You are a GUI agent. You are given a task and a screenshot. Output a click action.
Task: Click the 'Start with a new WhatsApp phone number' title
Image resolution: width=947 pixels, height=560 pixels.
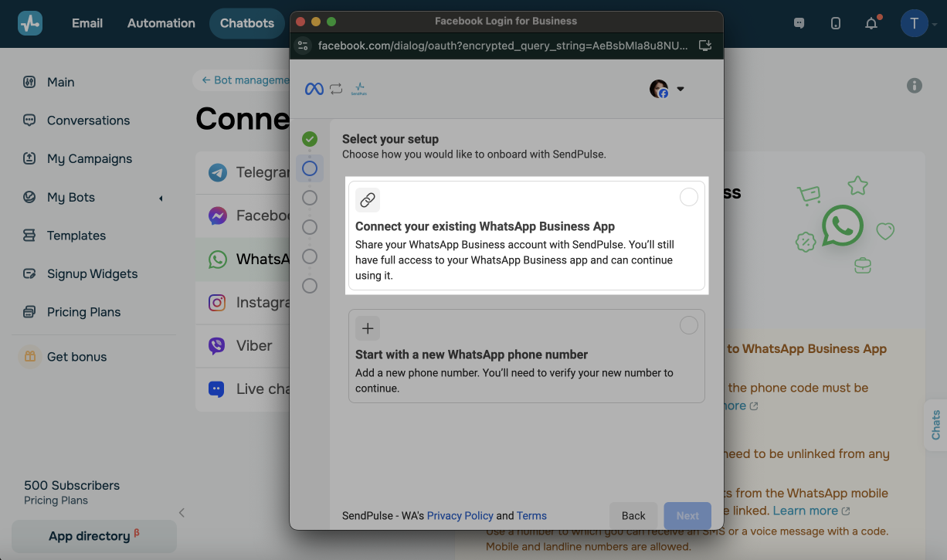pos(471,355)
